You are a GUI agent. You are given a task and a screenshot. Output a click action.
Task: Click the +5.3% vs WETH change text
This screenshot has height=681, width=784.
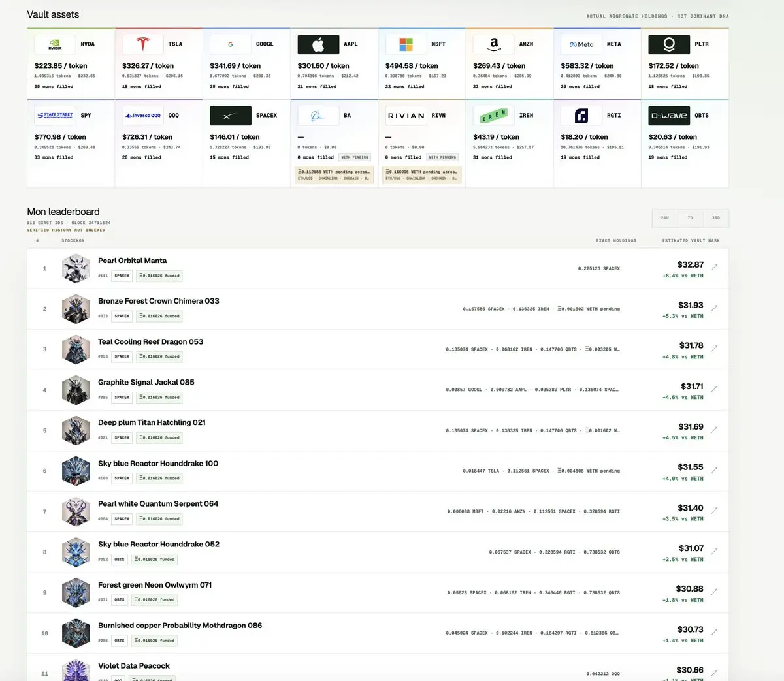click(x=683, y=316)
